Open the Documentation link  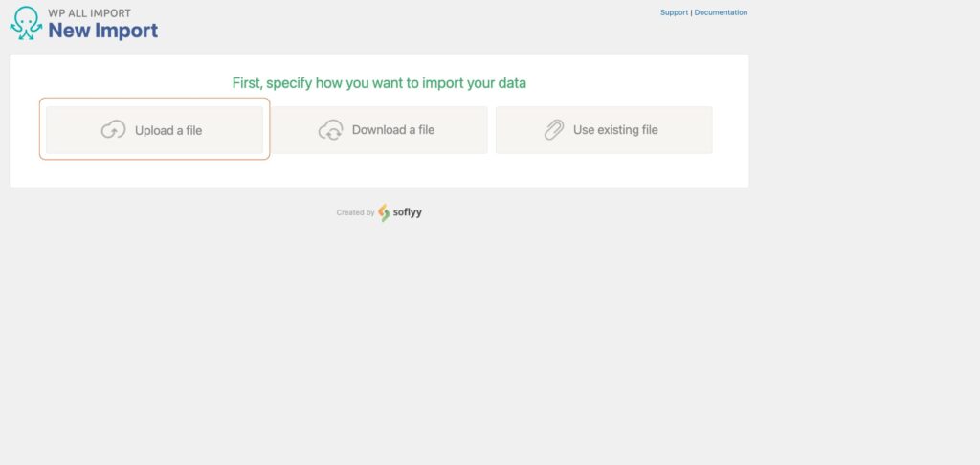721,12
